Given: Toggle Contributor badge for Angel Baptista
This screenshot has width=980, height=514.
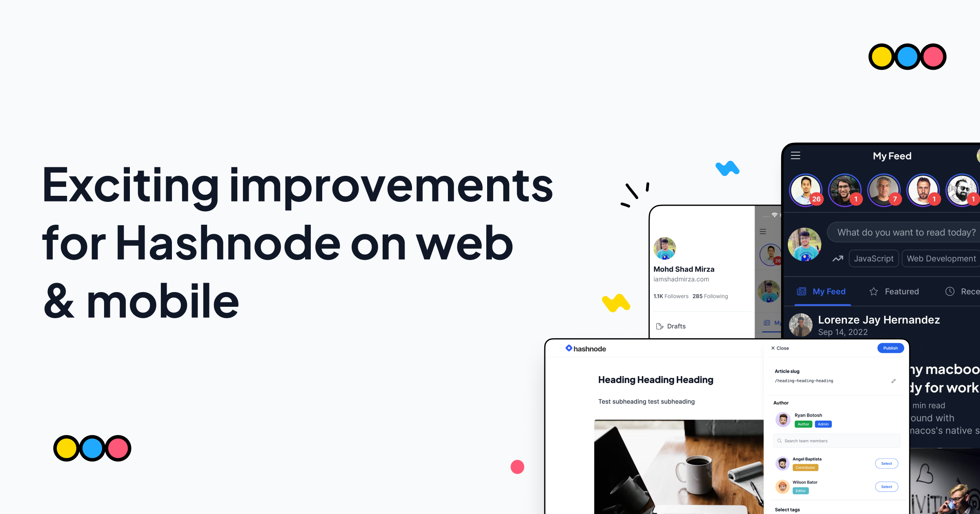Looking at the screenshot, I should [x=805, y=467].
